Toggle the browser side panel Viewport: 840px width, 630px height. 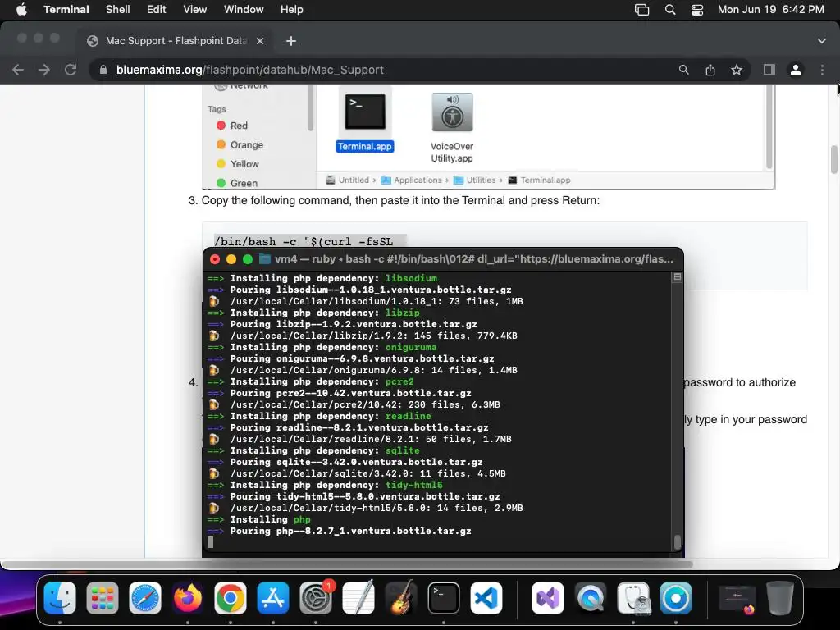tap(769, 70)
